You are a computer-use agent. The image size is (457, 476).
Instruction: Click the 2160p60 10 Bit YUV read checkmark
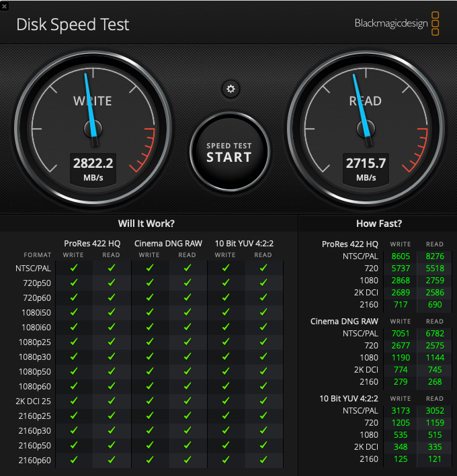pyautogui.click(x=263, y=460)
